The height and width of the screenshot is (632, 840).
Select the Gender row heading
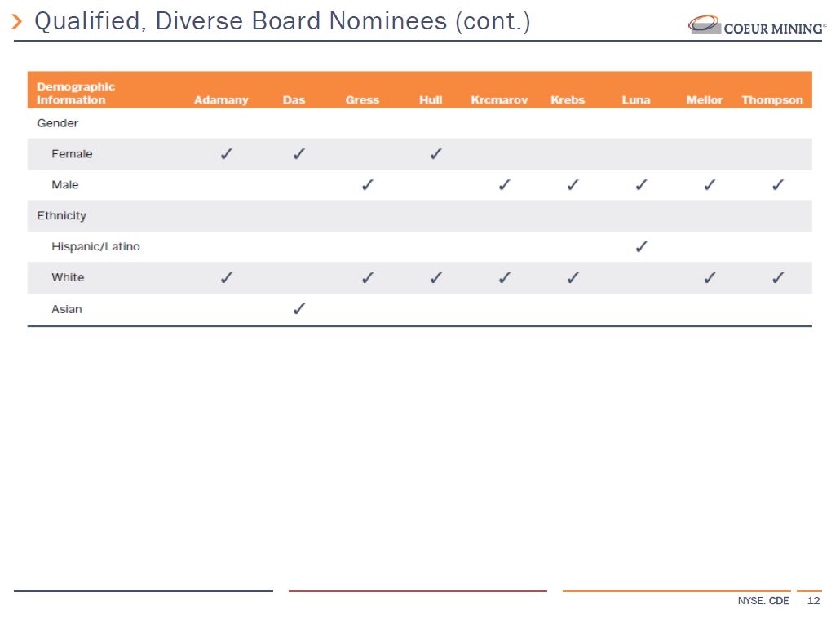(x=57, y=123)
